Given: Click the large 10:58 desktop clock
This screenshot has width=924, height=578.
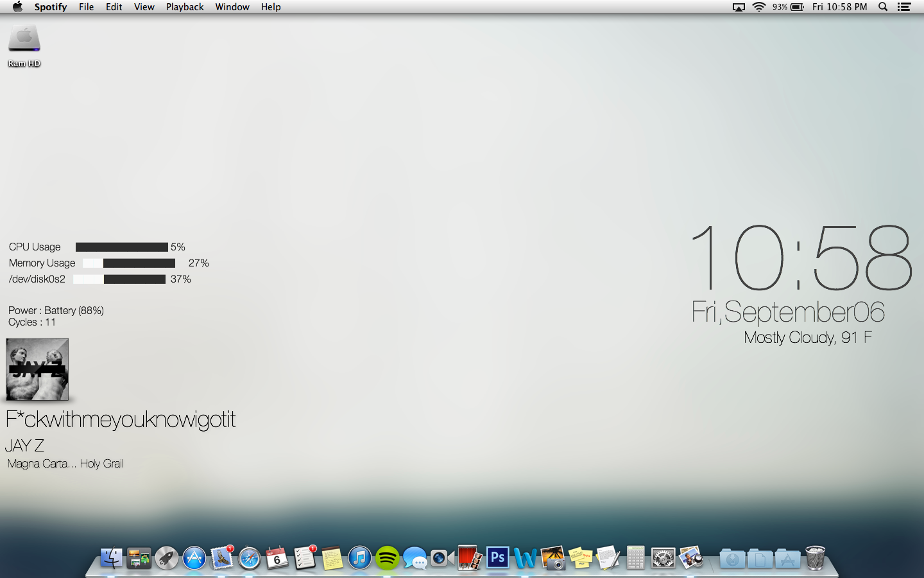Looking at the screenshot, I should 801,257.
